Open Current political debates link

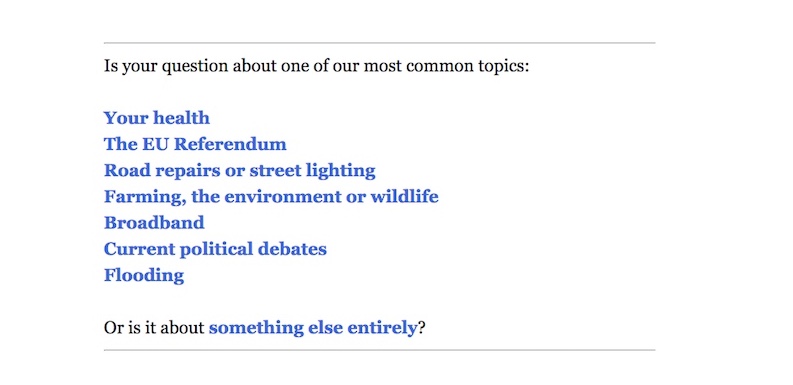[215, 249]
